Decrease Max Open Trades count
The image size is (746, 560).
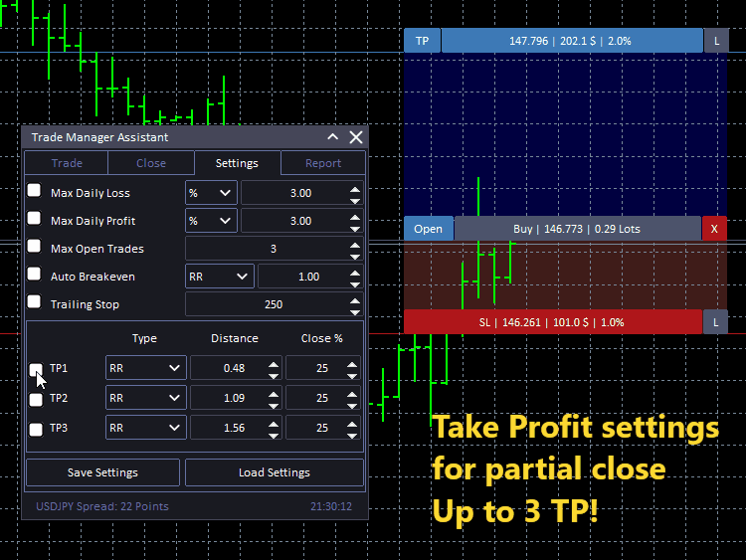point(355,257)
